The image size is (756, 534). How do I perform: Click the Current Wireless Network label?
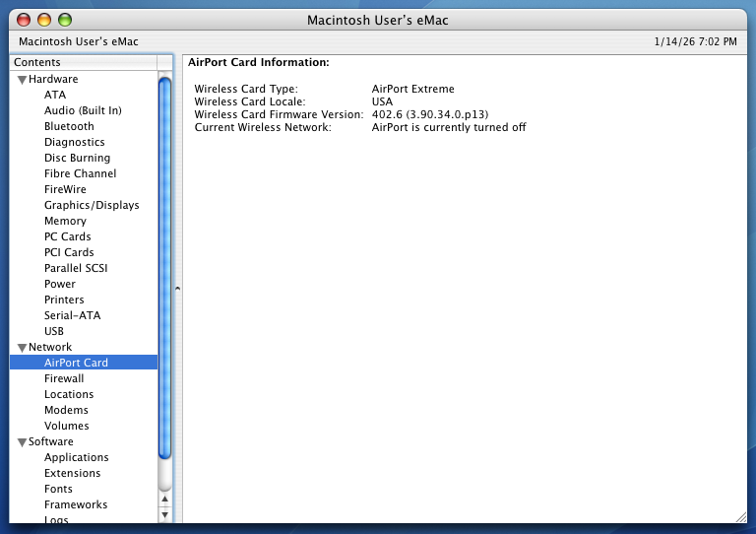(x=263, y=127)
